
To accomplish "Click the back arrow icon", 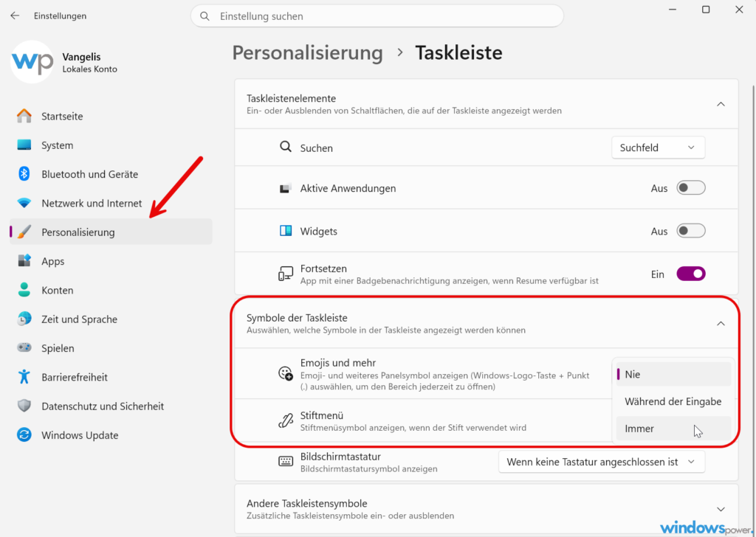I will [15, 16].
